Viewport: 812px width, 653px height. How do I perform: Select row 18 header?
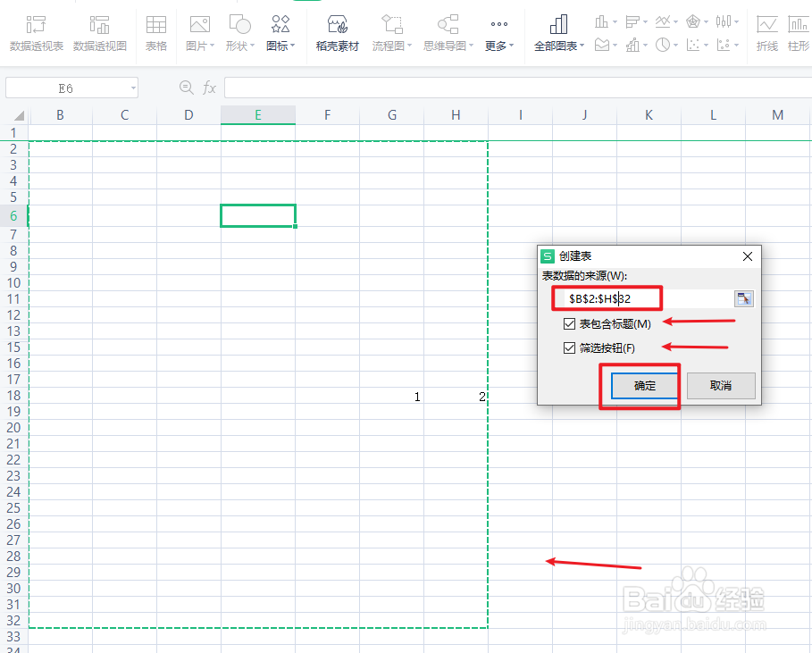(13, 396)
